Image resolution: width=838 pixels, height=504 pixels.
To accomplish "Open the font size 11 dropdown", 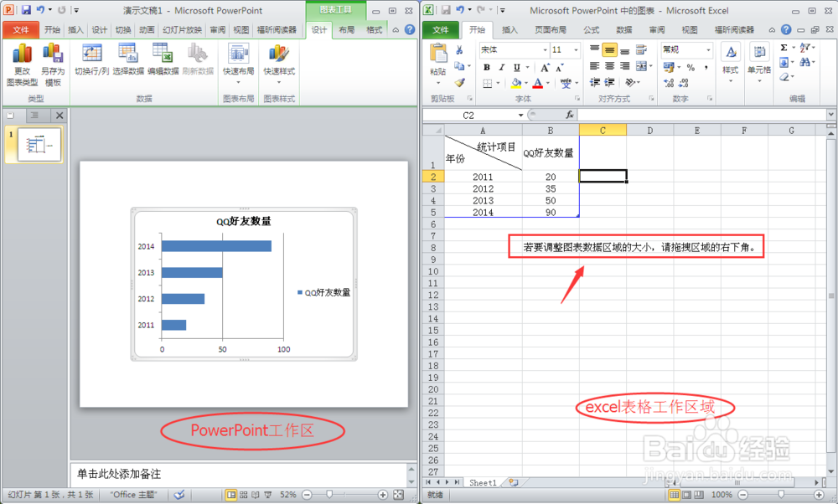I will (x=576, y=49).
